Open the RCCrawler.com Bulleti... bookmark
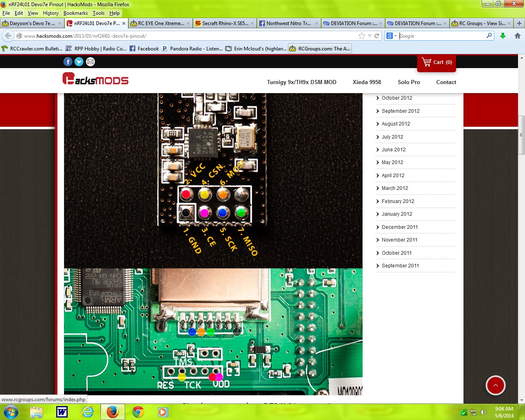This screenshot has width=525, height=420. tap(32, 48)
